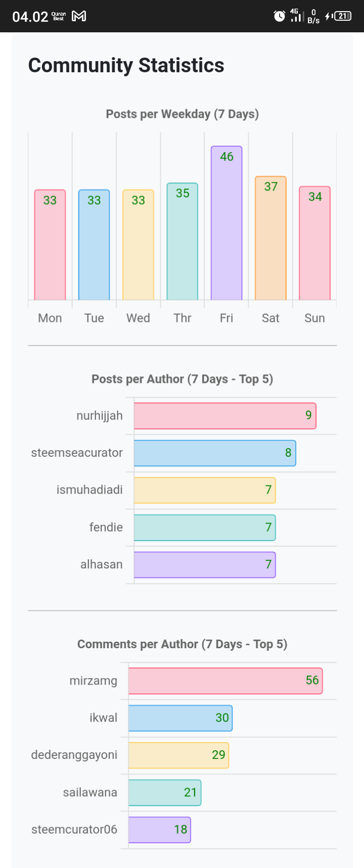Image resolution: width=364 pixels, height=868 pixels.
Task: Tap the 4G signal strength icon
Action: [296, 16]
